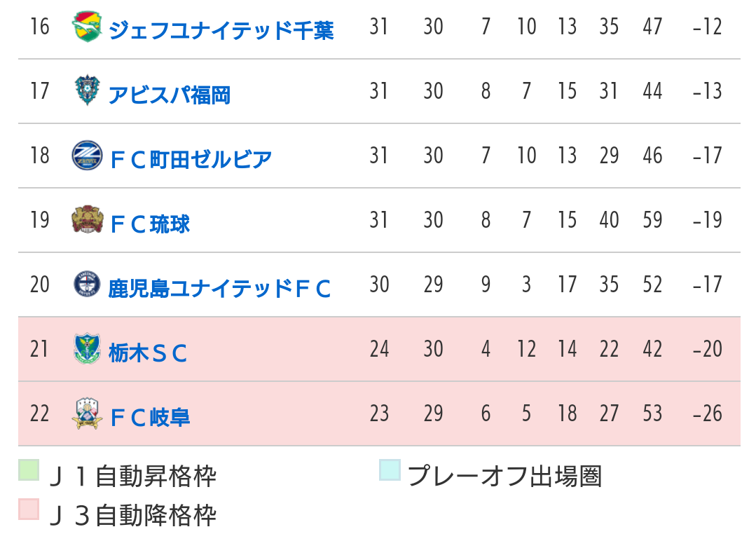Open 鹿児島ユナイテッドＦＣ team link

[x=219, y=289]
